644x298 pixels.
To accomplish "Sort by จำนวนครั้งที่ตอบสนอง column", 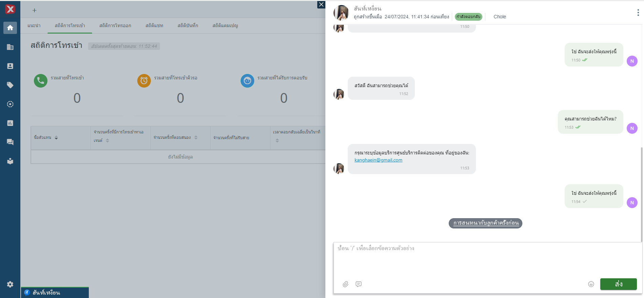I will pos(196,138).
